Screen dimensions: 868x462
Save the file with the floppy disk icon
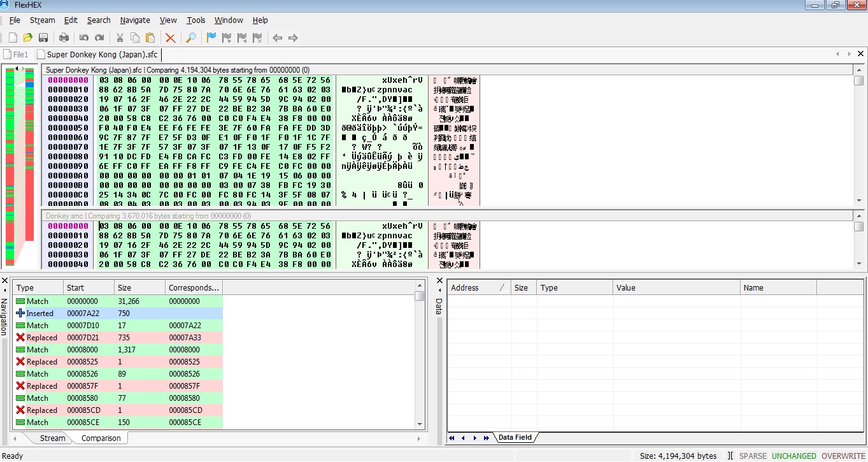pyautogui.click(x=43, y=38)
